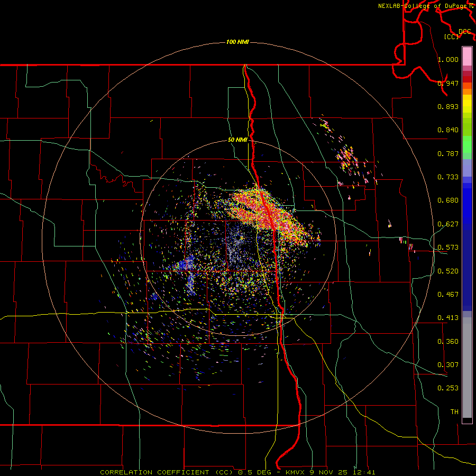Select the 0.680 color scale value
The width and height of the screenshot is (476, 476).
click(448, 200)
